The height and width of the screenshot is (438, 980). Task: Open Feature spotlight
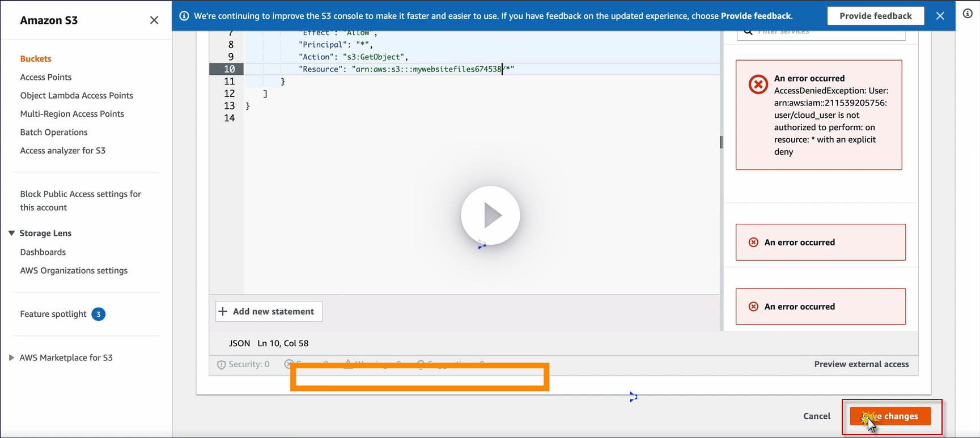pyautogui.click(x=53, y=314)
